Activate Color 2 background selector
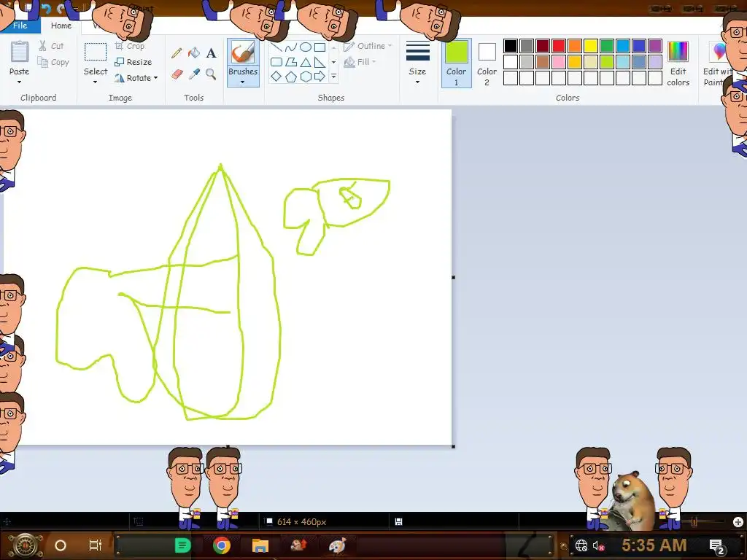Image resolution: width=747 pixels, height=560 pixels. (x=487, y=63)
